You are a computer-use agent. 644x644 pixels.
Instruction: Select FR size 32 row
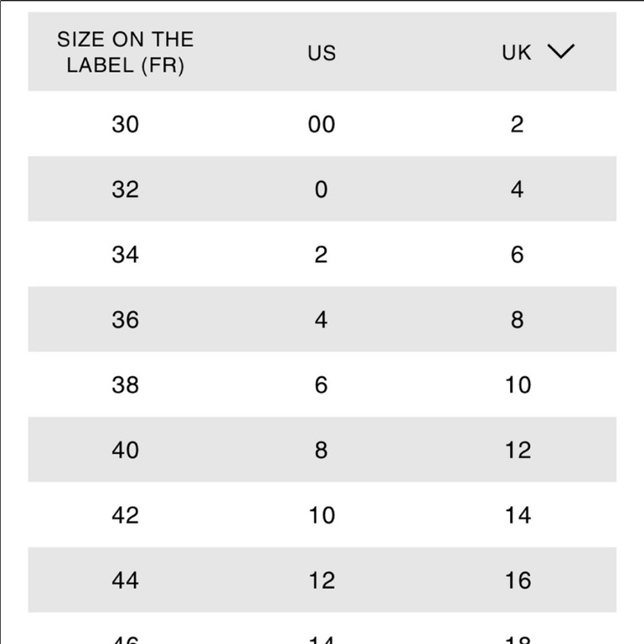click(x=322, y=189)
